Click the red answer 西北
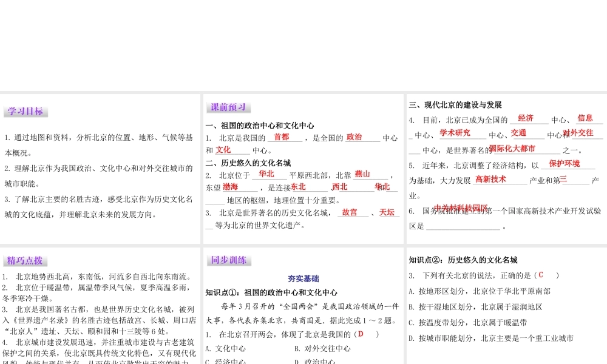The height and width of the screenshot is (364, 607). coord(340,187)
